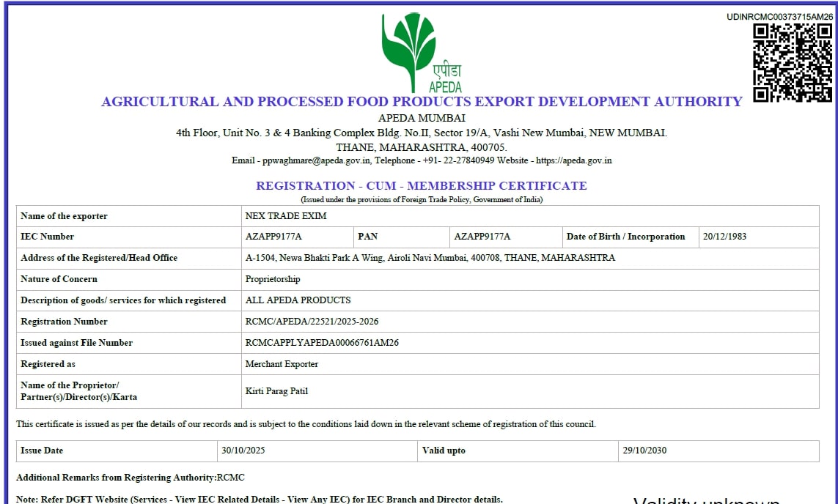Select registration number RCMC/APEDA/22521/2025-2026
Viewport: 838px width, 504px height.
(312, 322)
